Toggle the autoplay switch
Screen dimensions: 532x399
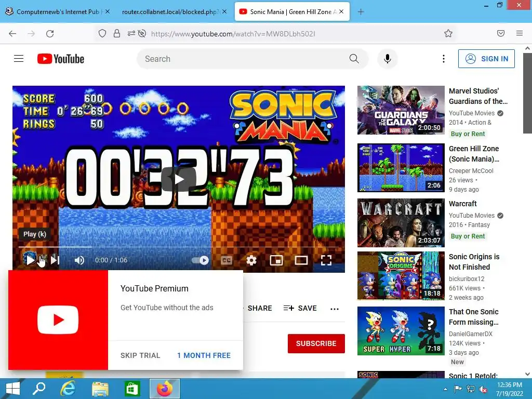[200, 260]
